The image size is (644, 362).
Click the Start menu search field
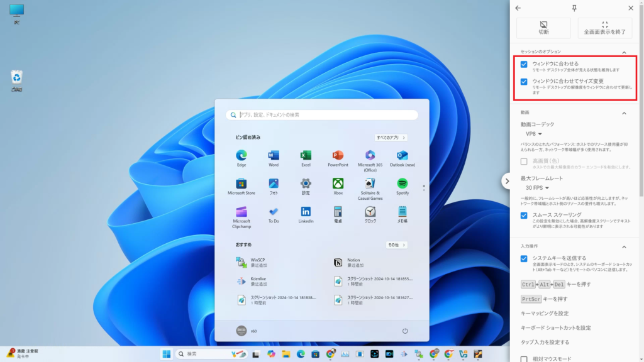[x=322, y=115]
